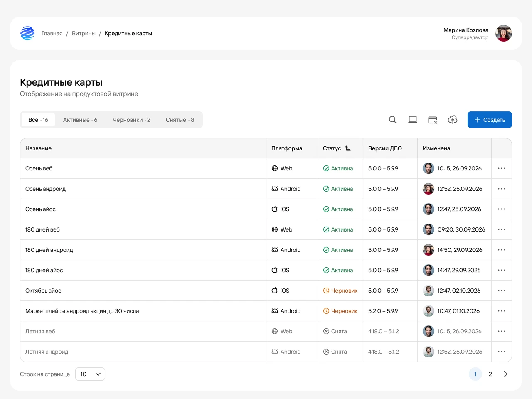
Task: Click the Создать button
Action: [x=490, y=120]
